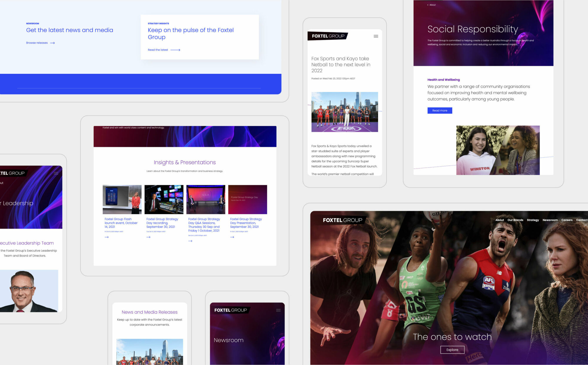Click Foxtel Group Strategy Day purple thumbnail
Screen dimensions: 588x365
coord(248,199)
